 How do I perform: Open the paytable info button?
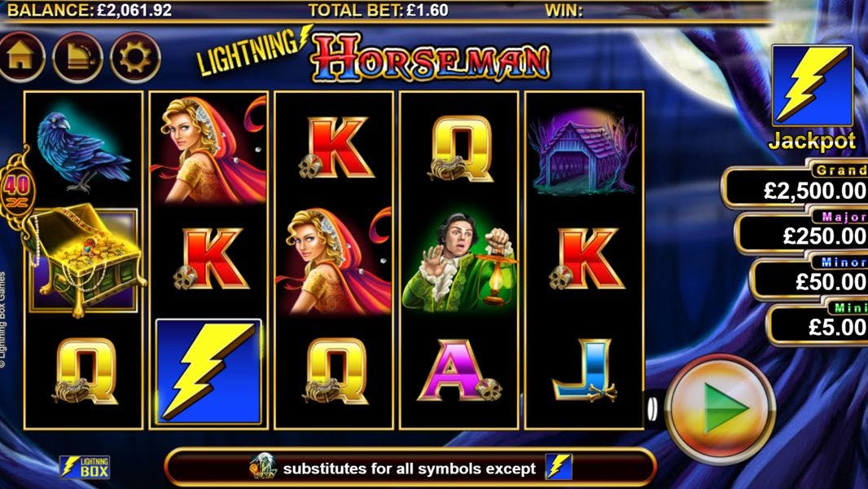tap(77, 57)
